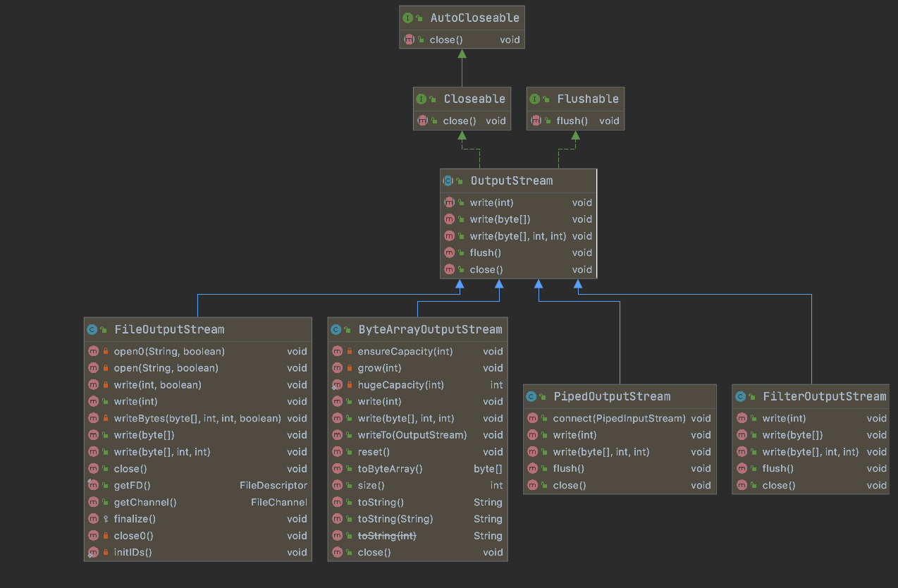Viewport: 898px width, 588px height.
Task: Click the method icon beside close() in Closeable
Action: pos(423,121)
